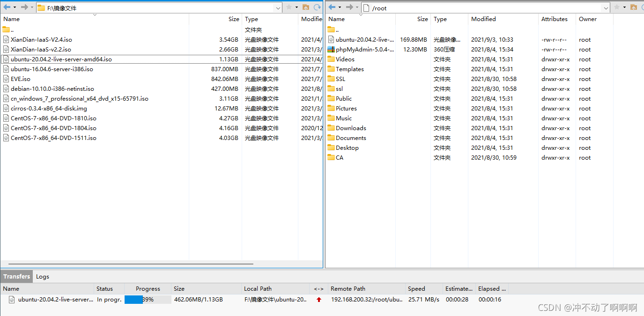The image size is (644, 316).
Task: Click the local pane back arrow
Action: (x=7, y=7)
